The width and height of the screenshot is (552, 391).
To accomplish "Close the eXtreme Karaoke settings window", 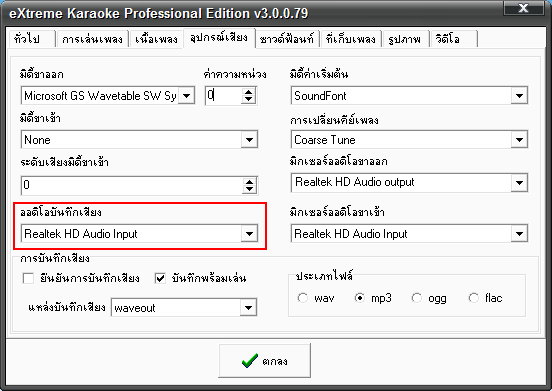I will (x=523, y=8).
